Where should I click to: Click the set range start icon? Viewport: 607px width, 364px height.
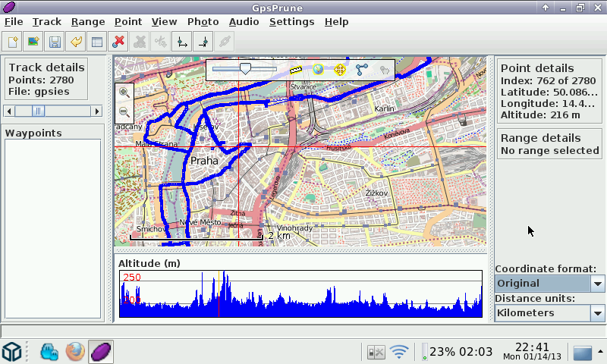point(182,42)
